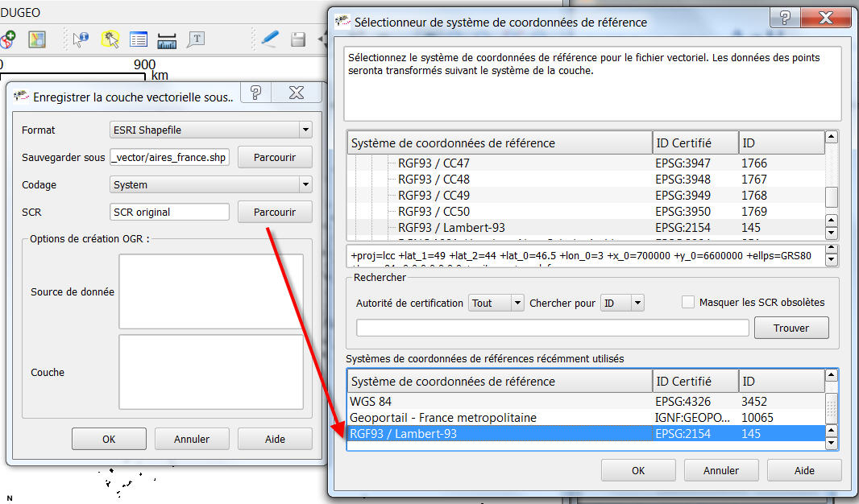Click the text annotation tool icon
Screen dimensions: 859x504
[x=196, y=39]
